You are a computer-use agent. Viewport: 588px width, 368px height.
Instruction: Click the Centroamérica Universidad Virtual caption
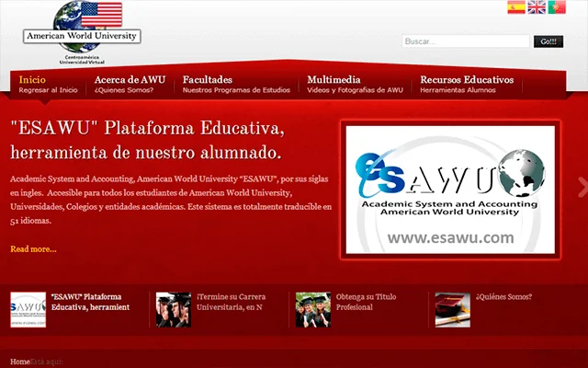coord(82,60)
